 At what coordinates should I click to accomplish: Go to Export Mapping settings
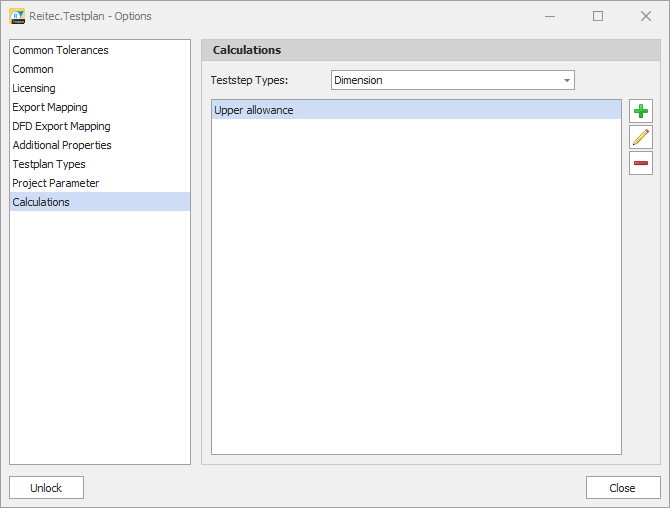(x=50, y=107)
